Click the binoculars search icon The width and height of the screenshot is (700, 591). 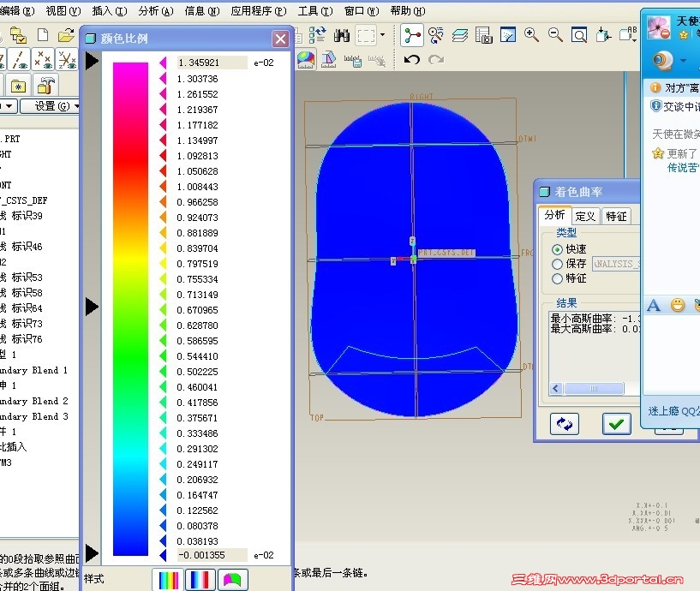[342, 35]
